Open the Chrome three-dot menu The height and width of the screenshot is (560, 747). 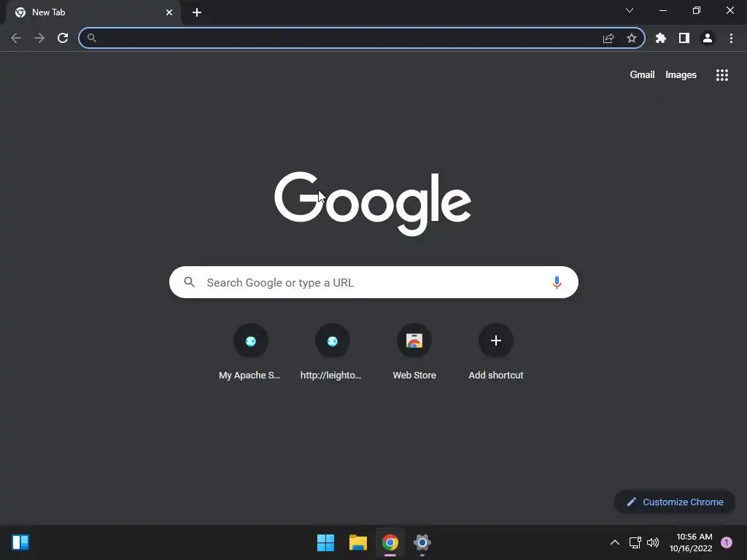[731, 38]
